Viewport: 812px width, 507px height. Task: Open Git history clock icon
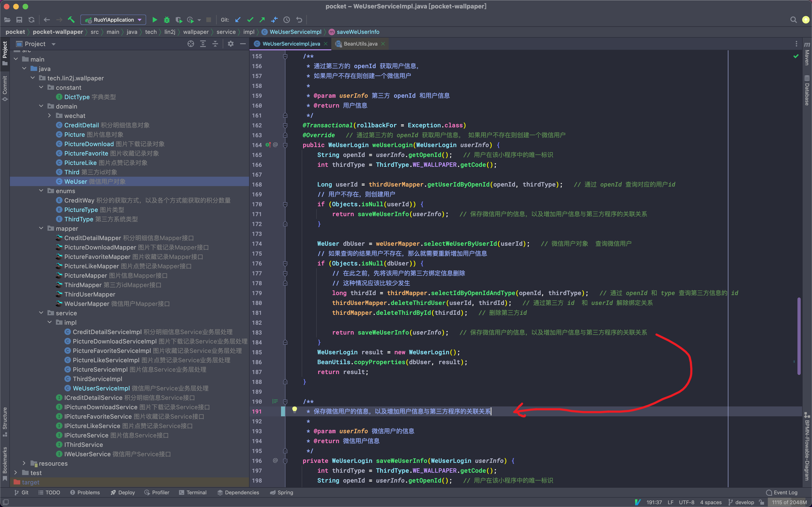(x=287, y=20)
